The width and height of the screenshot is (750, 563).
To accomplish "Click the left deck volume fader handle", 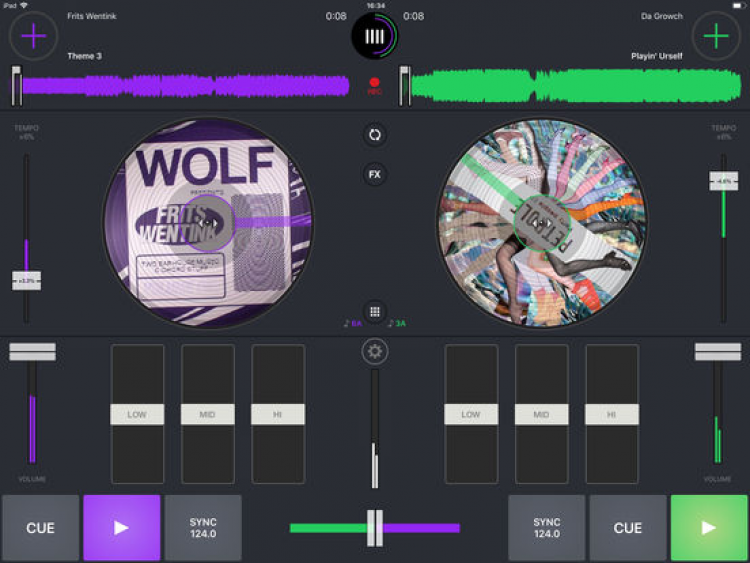I will coord(33,352).
